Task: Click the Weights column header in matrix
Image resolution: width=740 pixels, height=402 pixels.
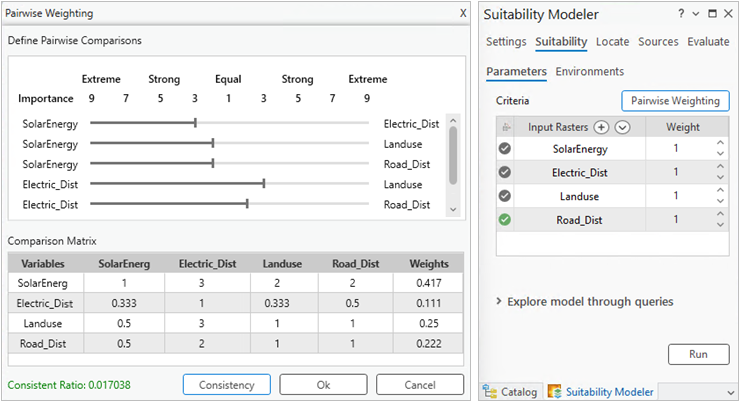Action: tap(429, 264)
